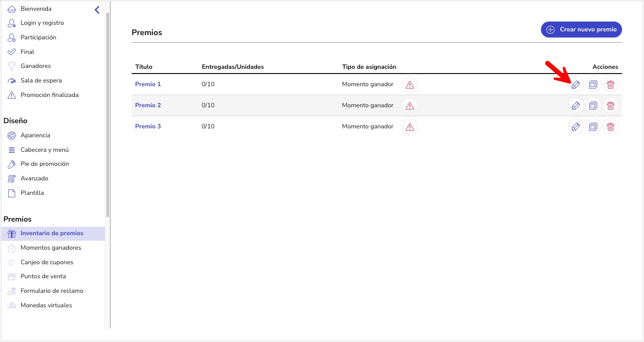Duplicate Premio 3 using the copy icon

click(593, 127)
